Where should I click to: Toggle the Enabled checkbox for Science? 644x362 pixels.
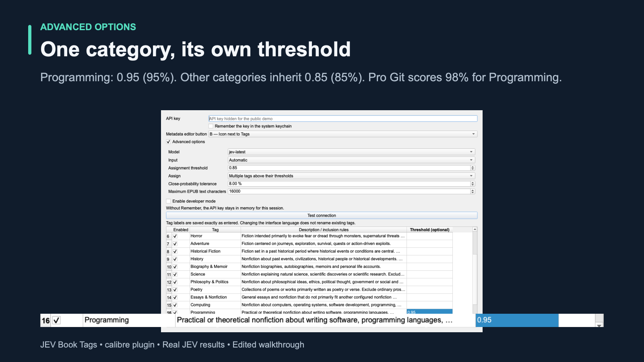tap(175, 274)
